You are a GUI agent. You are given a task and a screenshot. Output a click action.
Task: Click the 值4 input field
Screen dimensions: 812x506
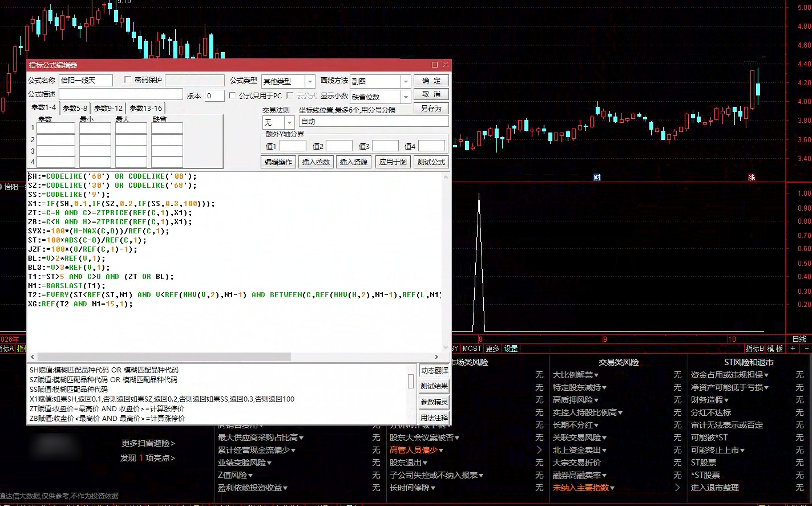tap(431, 146)
